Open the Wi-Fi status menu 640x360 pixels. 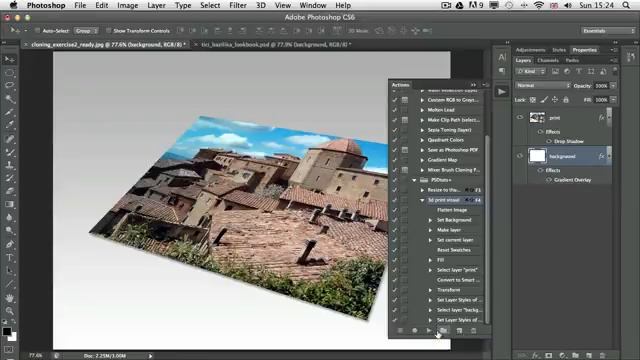pyautogui.click(x=539, y=5)
